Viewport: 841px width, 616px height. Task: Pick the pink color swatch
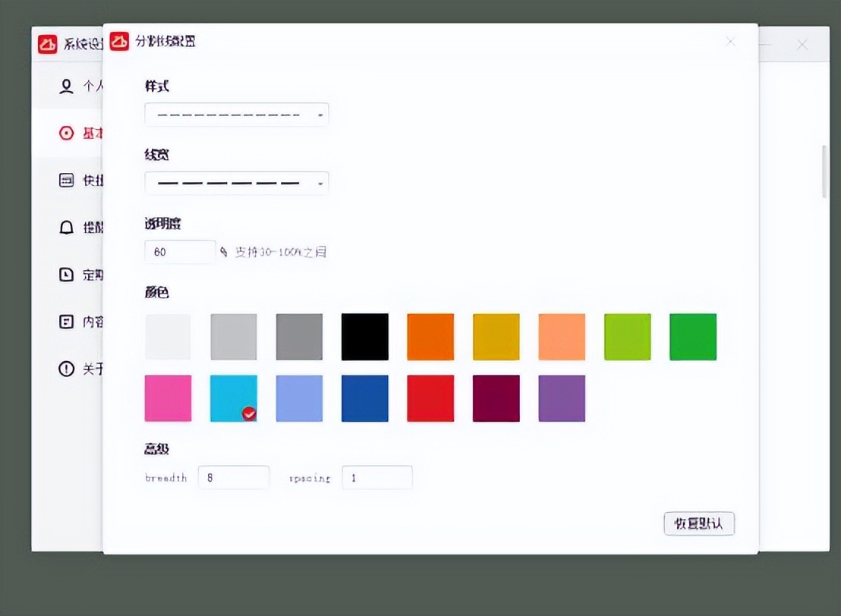[x=168, y=398]
